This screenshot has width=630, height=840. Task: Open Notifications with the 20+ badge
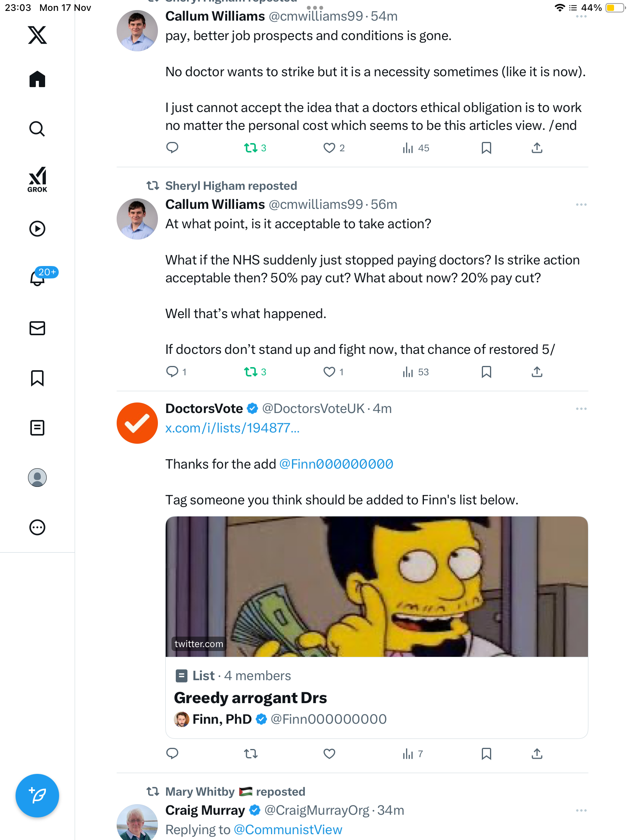(x=38, y=278)
